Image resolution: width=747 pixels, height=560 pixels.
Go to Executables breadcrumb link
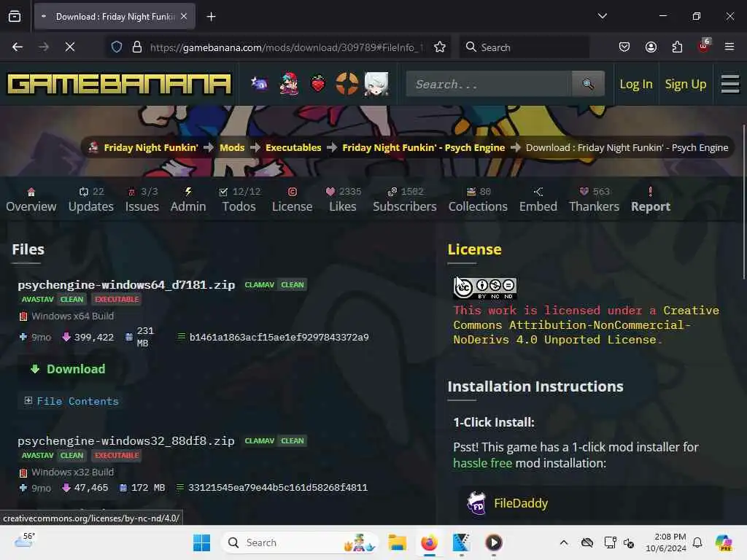[x=293, y=147]
